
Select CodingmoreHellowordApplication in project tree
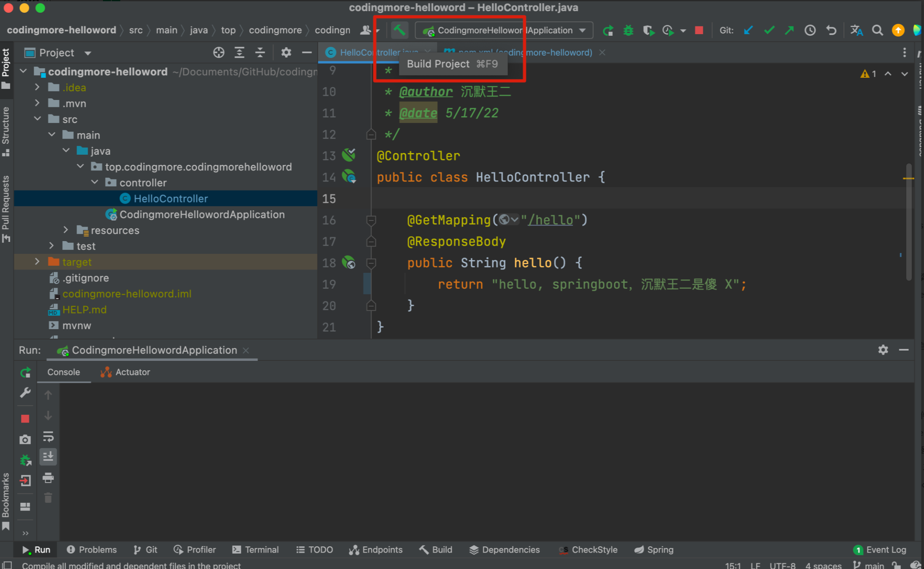pos(202,214)
